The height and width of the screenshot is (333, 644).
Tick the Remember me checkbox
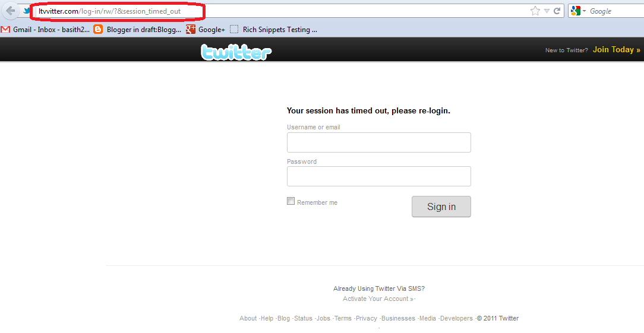point(291,201)
